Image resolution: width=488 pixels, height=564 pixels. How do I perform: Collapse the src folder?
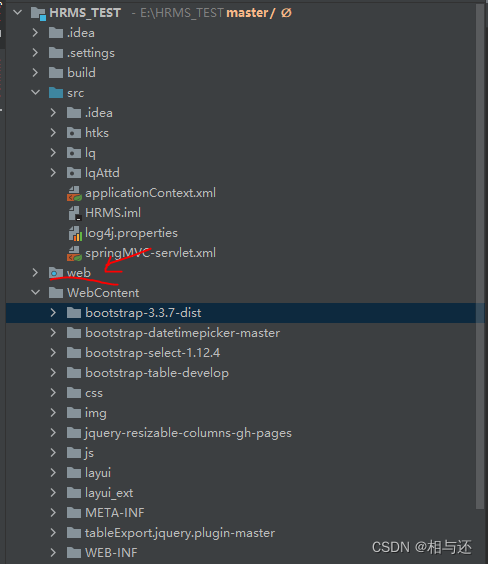point(36,92)
